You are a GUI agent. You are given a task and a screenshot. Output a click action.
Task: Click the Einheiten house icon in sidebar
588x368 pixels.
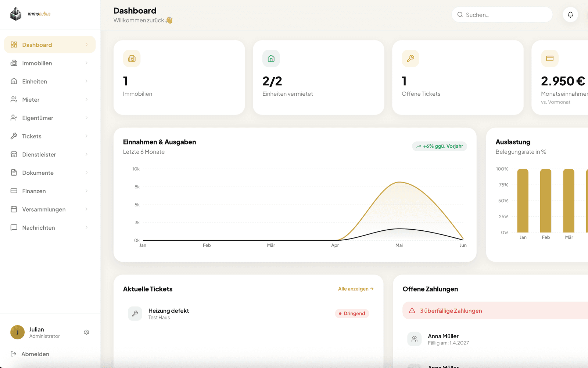coord(14,81)
